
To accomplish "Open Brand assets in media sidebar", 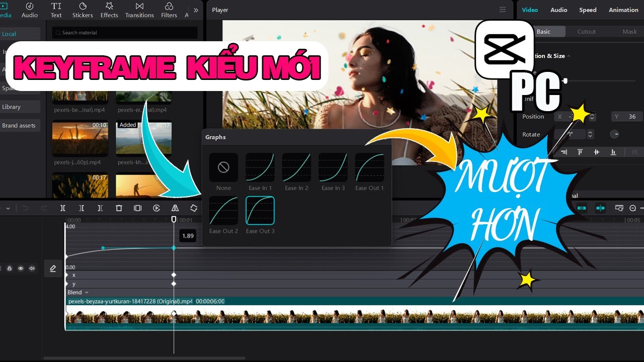I will (x=20, y=125).
